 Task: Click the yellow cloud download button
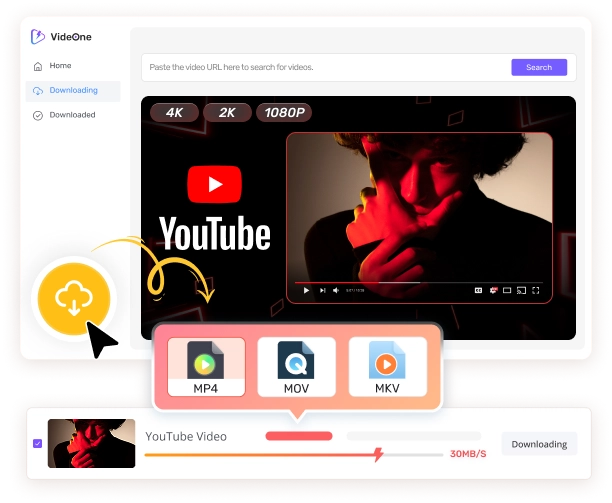(76, 296)
